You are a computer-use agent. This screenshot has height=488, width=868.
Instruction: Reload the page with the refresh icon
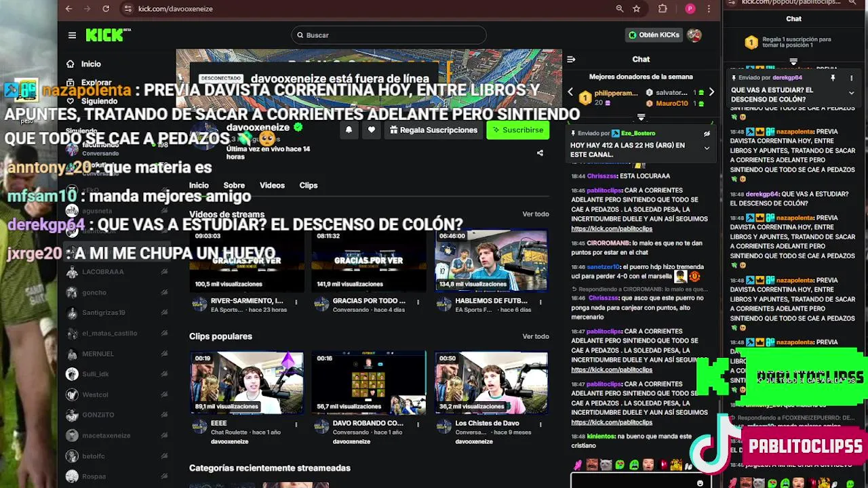tap(106, 9)
